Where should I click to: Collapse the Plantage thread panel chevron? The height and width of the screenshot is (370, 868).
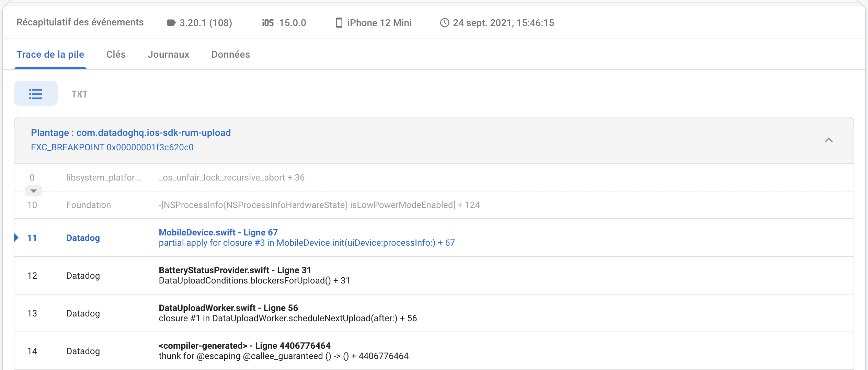[829, 140]
